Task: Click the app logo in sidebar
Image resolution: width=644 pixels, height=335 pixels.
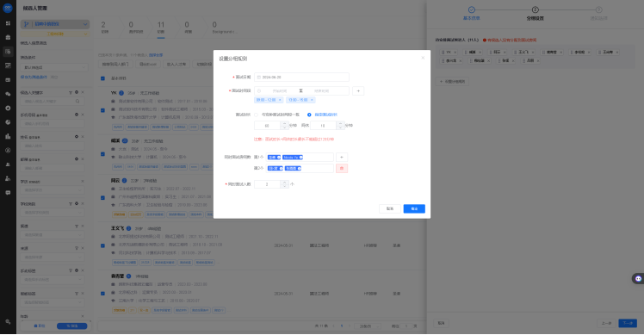Action: click(8, 8)
